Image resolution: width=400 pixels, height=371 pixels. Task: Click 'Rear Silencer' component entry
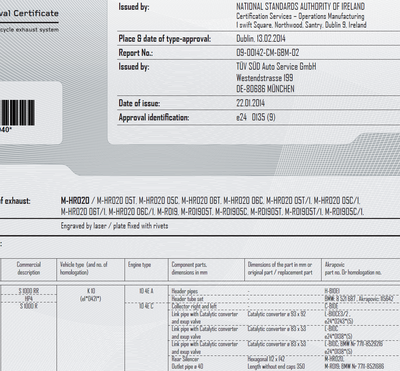coord(185,359)
